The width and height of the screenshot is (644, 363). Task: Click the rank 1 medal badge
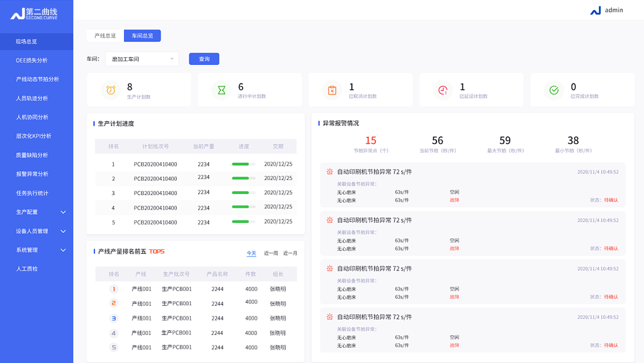pos(114,289)
